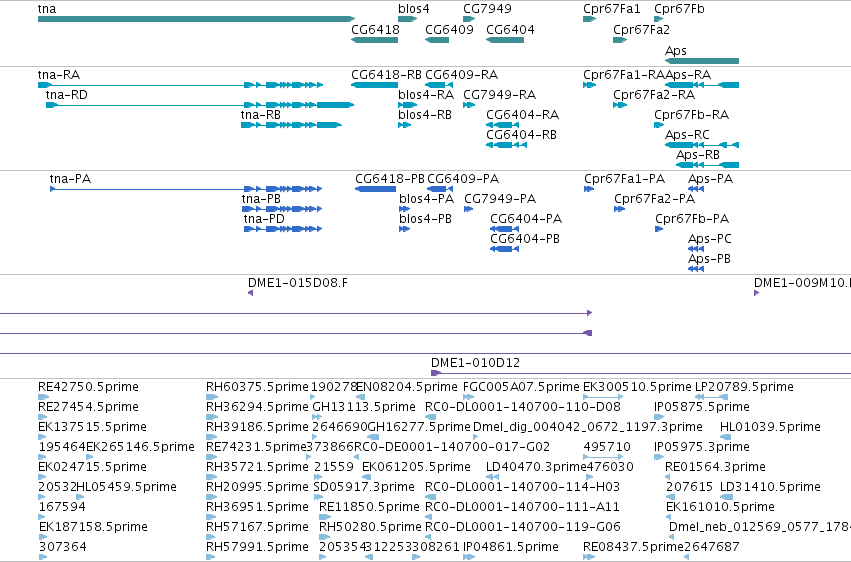Open the Cpr67Fa2-PA protein label
The image size is (851, 562).
(655, 199)
